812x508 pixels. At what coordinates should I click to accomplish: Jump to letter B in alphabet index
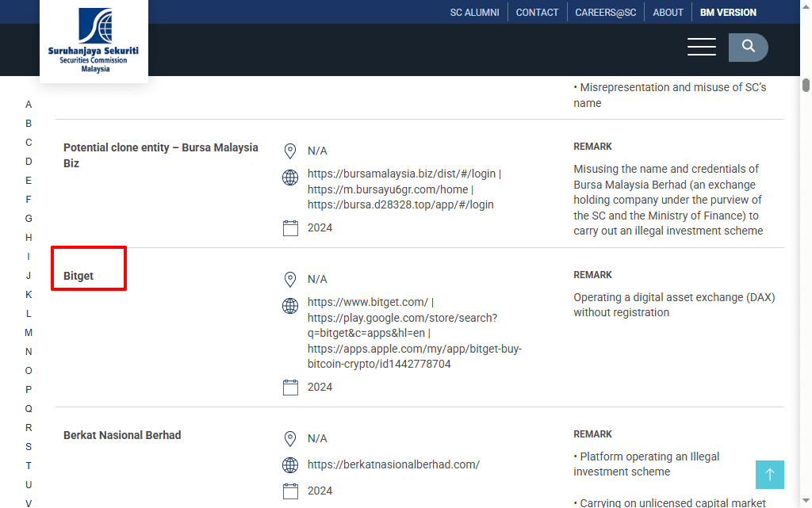pyautogui.click(x=29, y=124)
